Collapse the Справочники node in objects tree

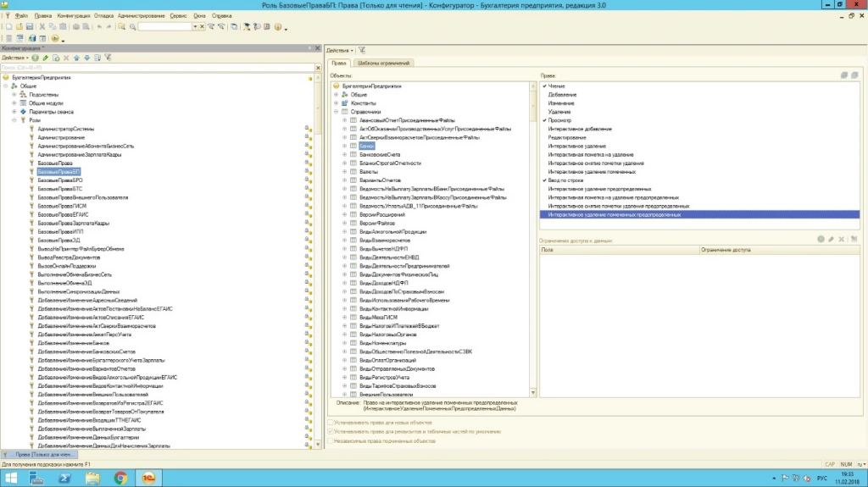[337, 112]
